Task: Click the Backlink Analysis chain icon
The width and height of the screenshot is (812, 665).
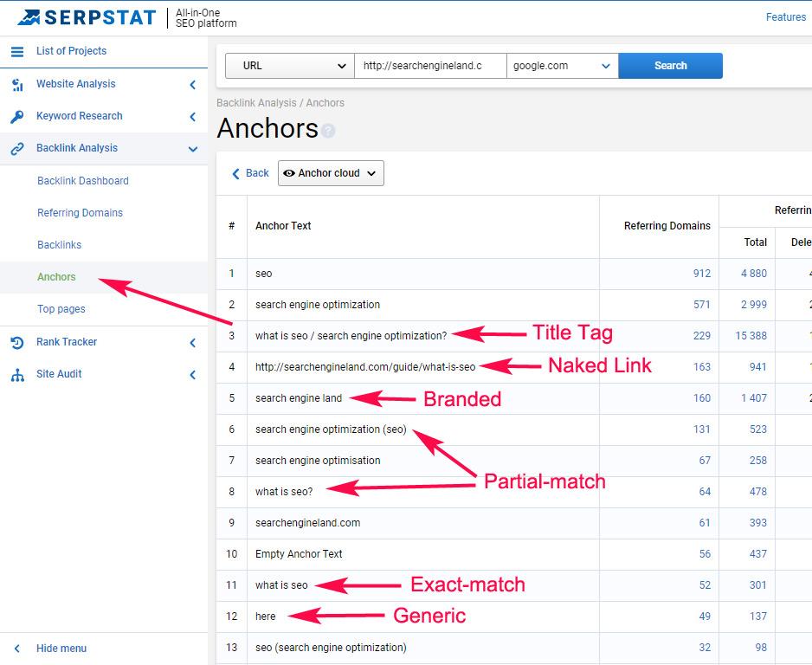Action: [x=17, y=149]
